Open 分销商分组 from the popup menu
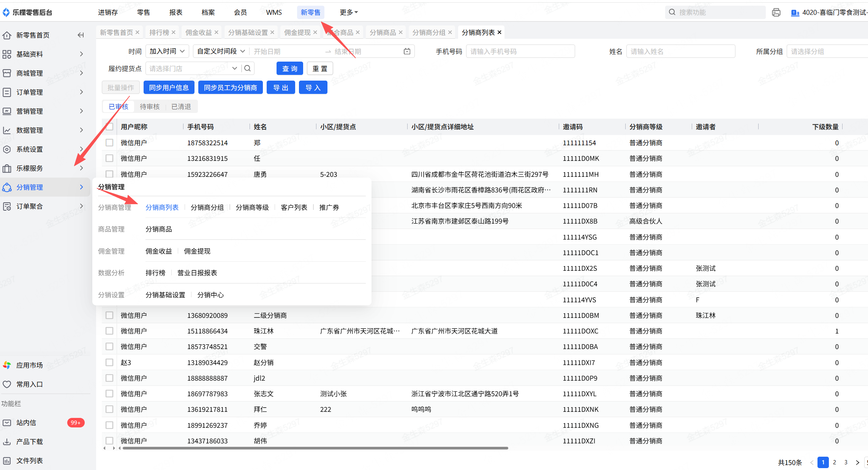Viewport: 868px width, 470px height. pos(207,207)
